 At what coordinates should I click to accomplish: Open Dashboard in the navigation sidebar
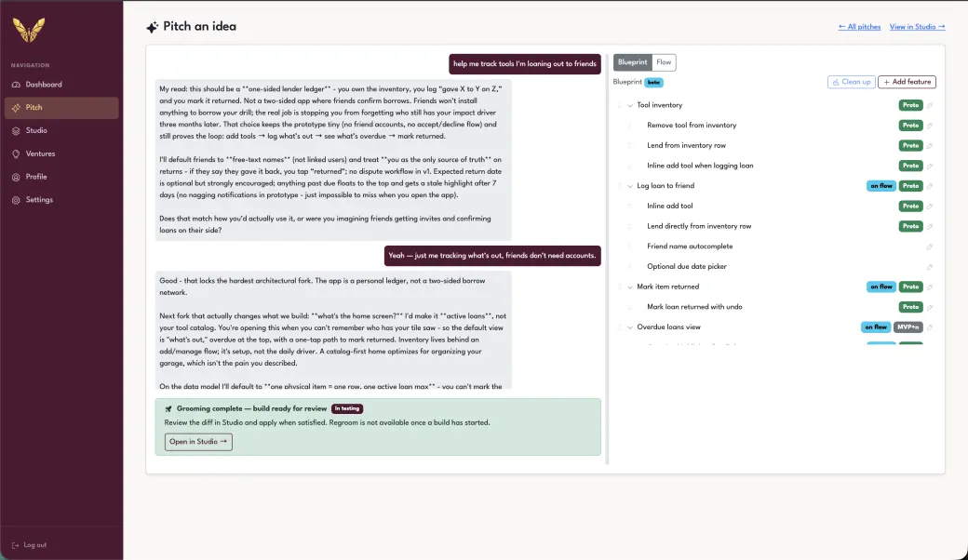click(x=61, y=85)
